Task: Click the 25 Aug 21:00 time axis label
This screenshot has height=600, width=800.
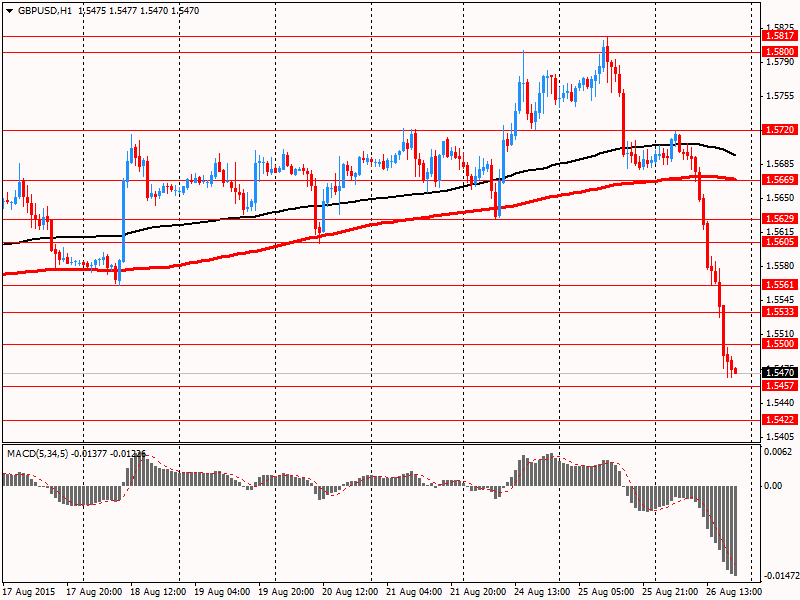Action: (x=671, y=592)
